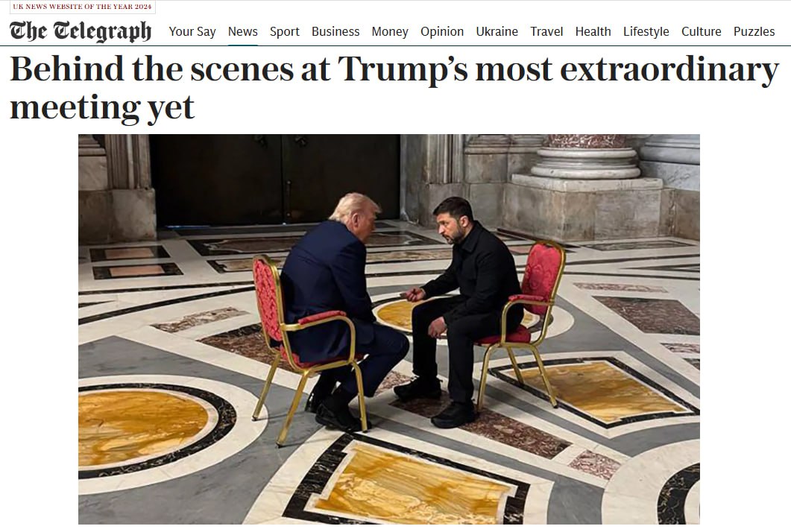Image resolution: width=791 pixels, height=532 pixels.
Task: Open the Culture section
Action: 702,31
